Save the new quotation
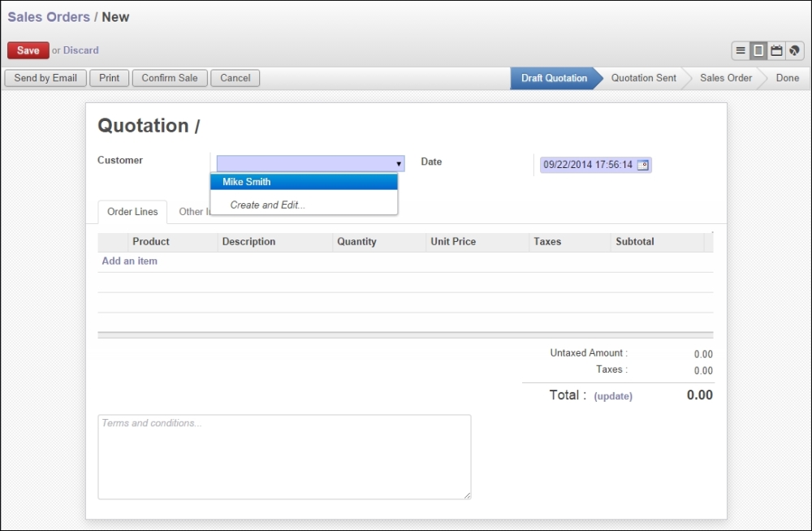 [x=28, y=50]
